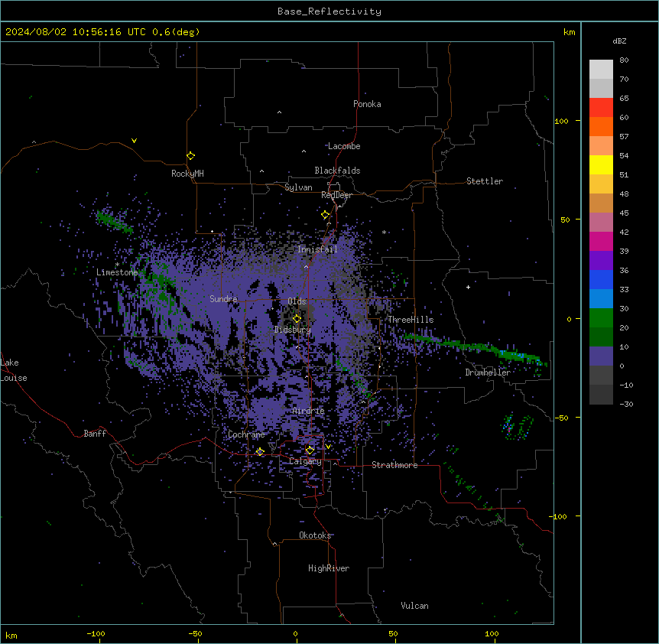Click the yellow diamond marker above RockyMH
The image size is (659, 644).
[x=191, y=156]
